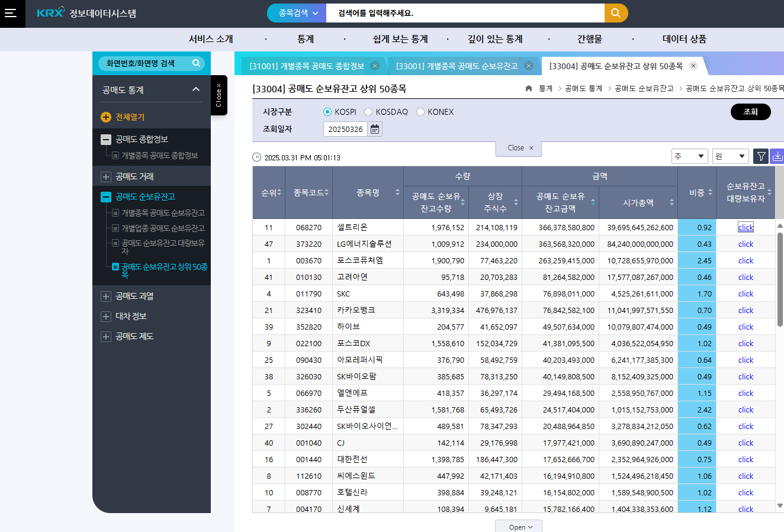This screenshot has height=532, width=784.
Task: Open the 깊이 있는 통계 menu
Action: pos(495,39)
